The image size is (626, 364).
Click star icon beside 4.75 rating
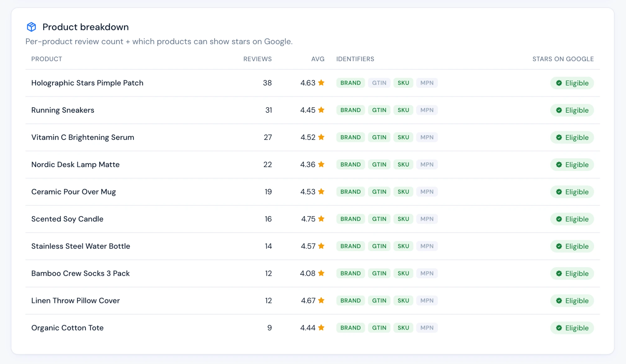tap(321, 219)
